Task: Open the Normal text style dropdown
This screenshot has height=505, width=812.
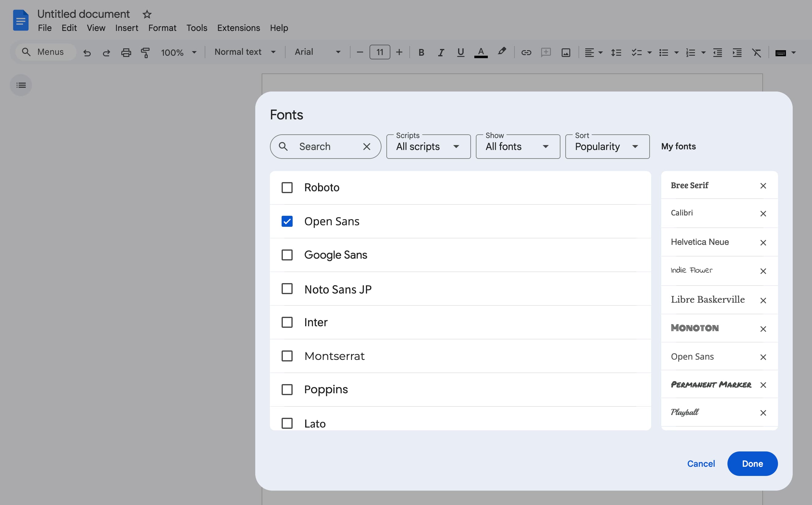Action: (245, 52)
